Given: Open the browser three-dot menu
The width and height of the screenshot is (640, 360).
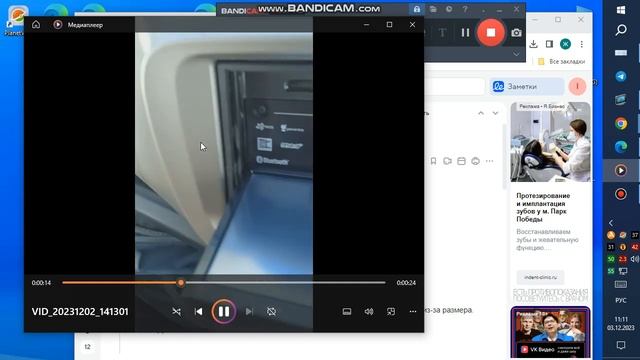Looking at the screenshot, I should [582, 44].
